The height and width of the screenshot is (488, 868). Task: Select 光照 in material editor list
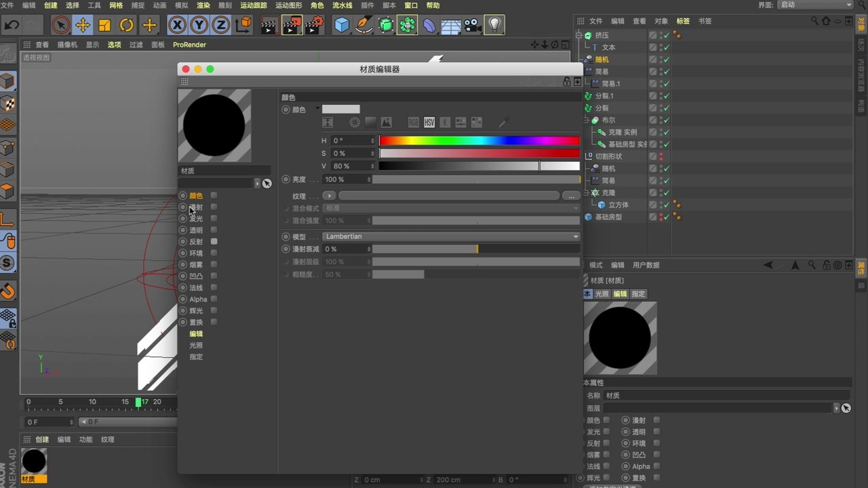196,345
